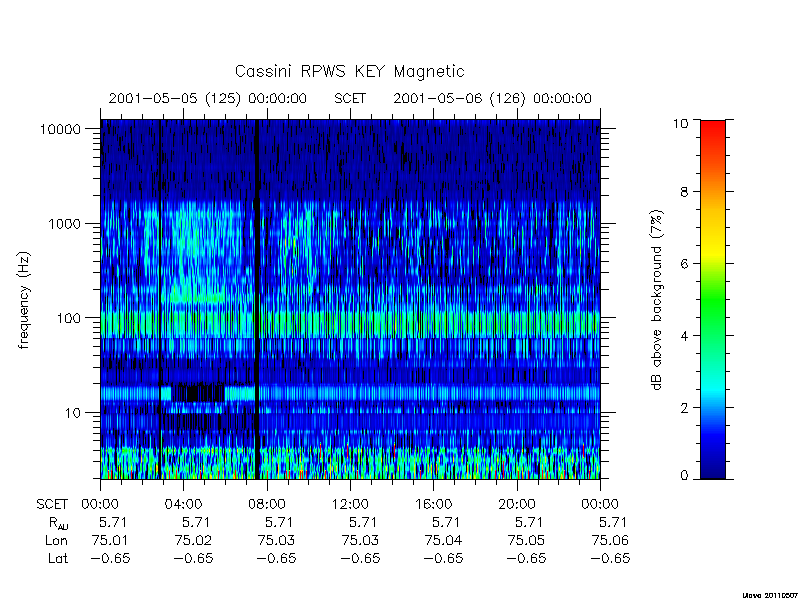Select the 'dB above background (7%)' label
800x600 pixels.
(x=658, y=300)
